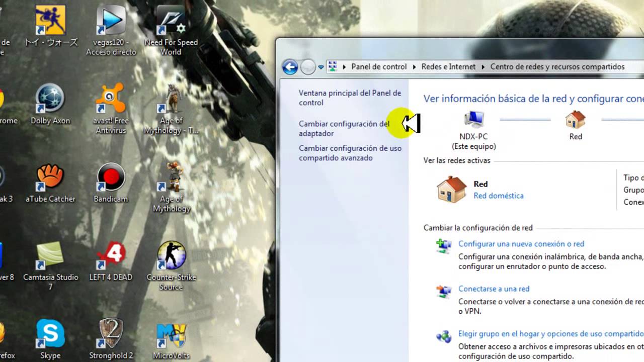Launch aTube Catcher from the desktop

[50, 183]
